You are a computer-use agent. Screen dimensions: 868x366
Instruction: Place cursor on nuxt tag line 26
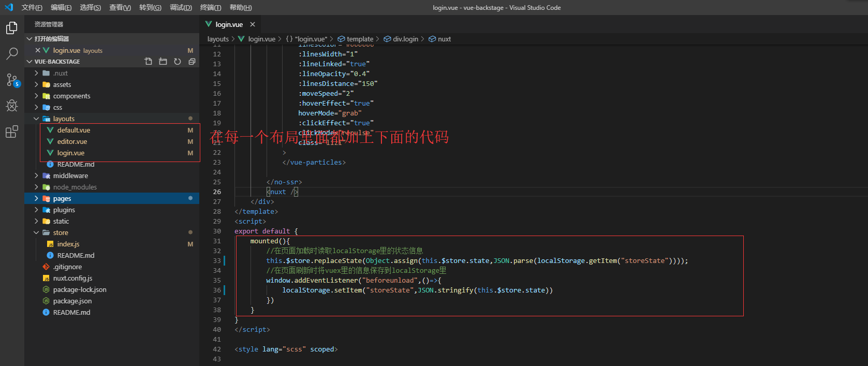(282, 192)
